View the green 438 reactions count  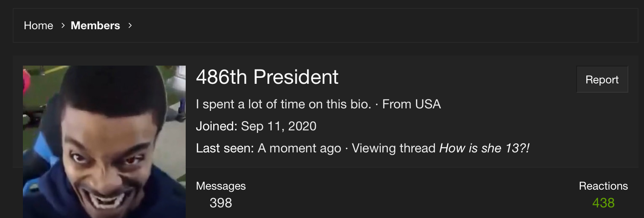coord(603,203)
